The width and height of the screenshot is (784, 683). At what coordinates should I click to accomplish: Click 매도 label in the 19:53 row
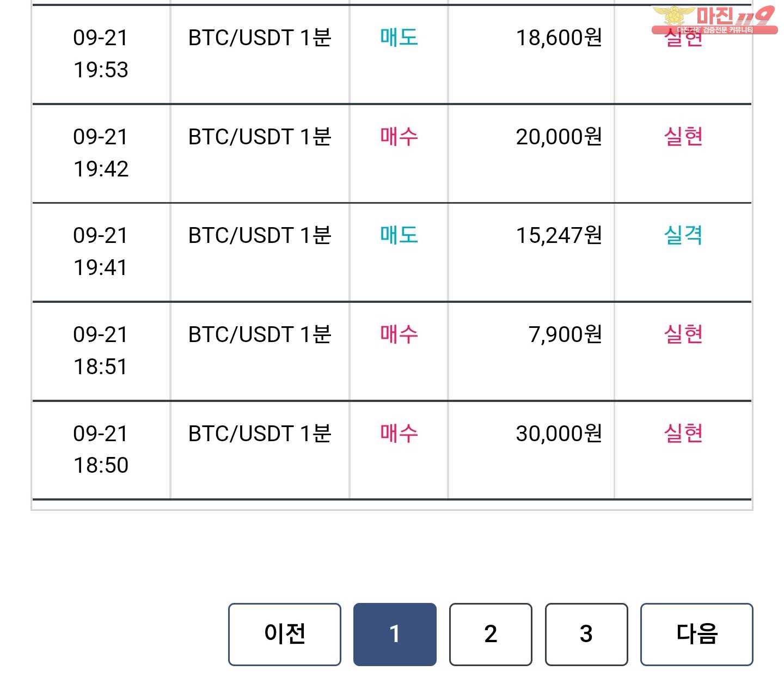tap(399, 38)
